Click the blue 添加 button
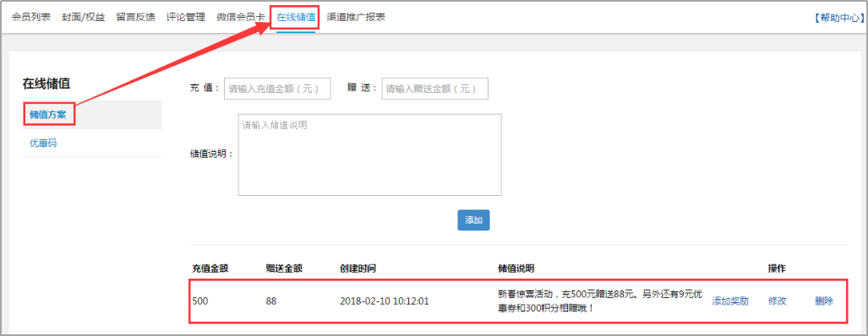Image resolution: width=868 pixels, height=336 pixels. 474,220
